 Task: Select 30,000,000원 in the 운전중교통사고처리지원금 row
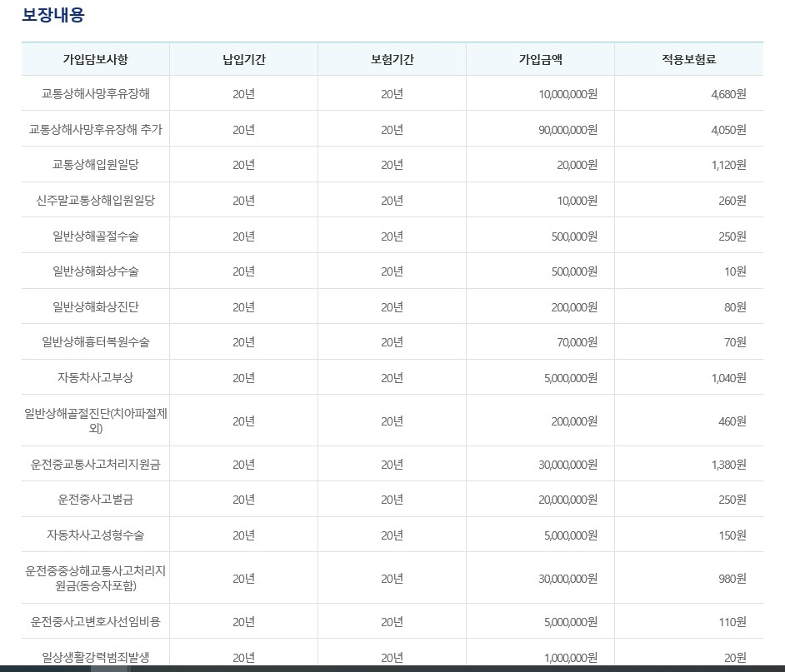567,465
